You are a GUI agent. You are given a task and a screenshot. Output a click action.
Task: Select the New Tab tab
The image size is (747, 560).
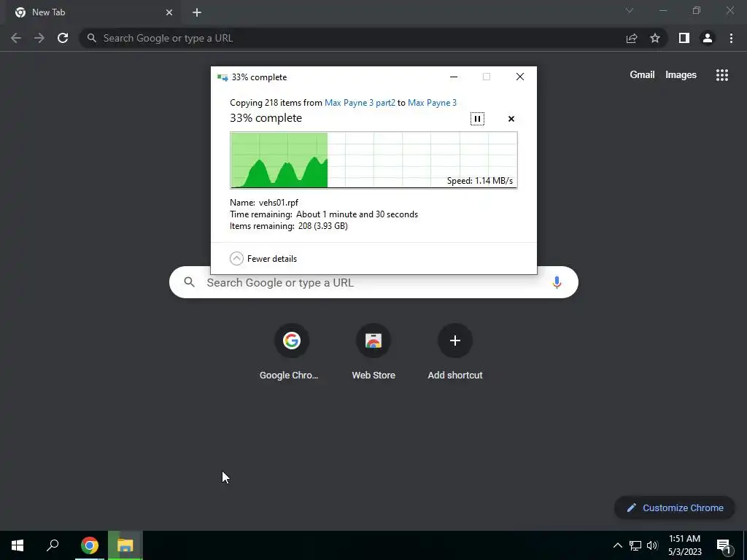click(90, 12)
